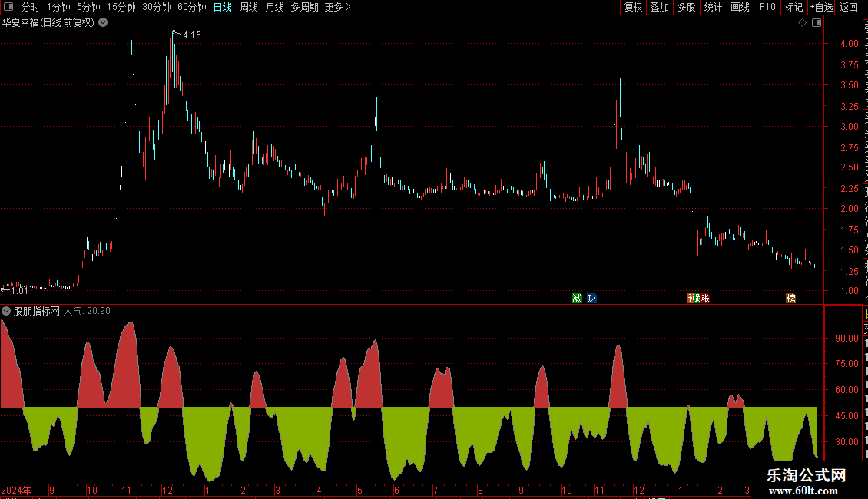
Task: Select the 1分钟 period tab
Action: pos(58,7)
